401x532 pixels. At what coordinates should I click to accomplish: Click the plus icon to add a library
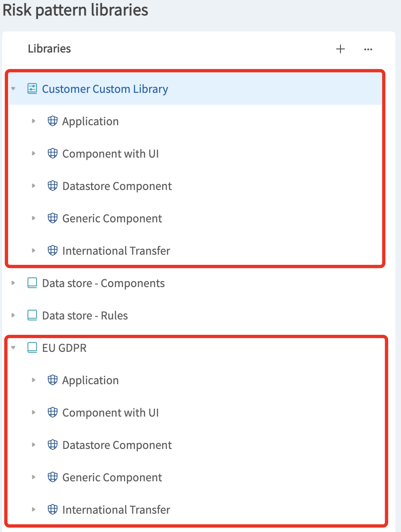341,49
